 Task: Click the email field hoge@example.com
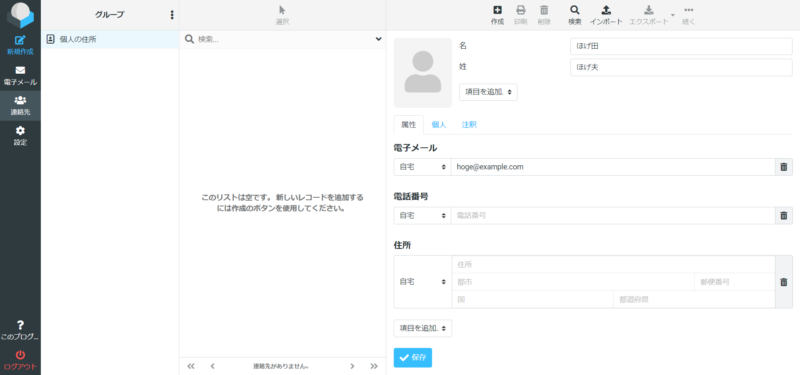613,167
